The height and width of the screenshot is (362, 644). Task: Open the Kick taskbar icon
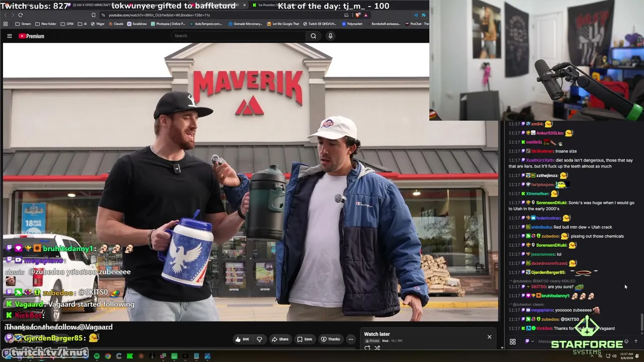point(130,356)
